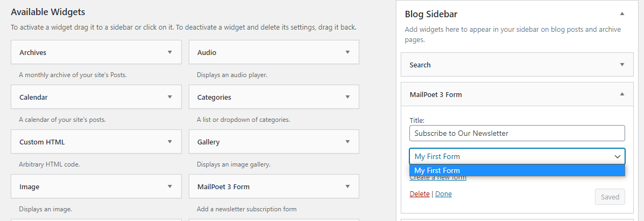Select My First Form option in list

pos(517,171)
